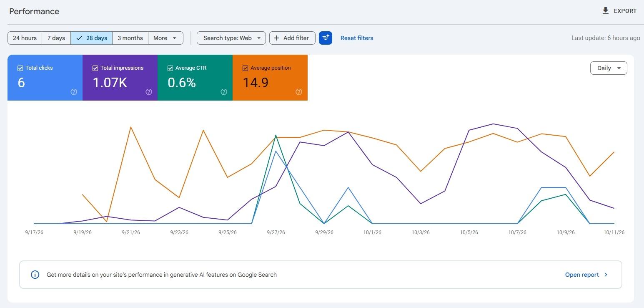Screen dimensions: 644x308
Task: Click the Add filter button
Action: [292, 38]
